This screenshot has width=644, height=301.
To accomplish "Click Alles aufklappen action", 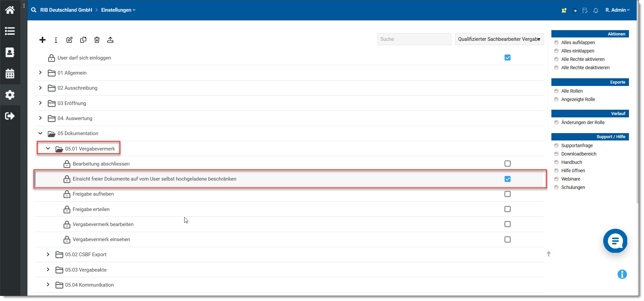I will pyautogui.click(x=578, y=42).
